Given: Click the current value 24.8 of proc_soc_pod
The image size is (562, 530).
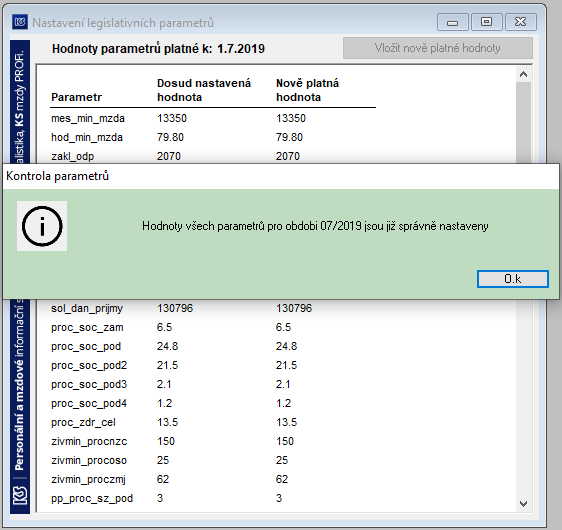Looking at the screenshot, I should [167, 346].
